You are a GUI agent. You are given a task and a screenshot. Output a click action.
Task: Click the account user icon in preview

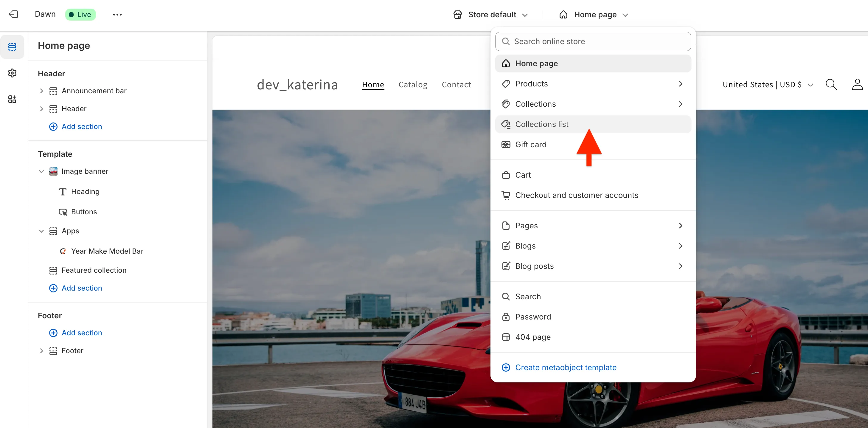[857, 85]
